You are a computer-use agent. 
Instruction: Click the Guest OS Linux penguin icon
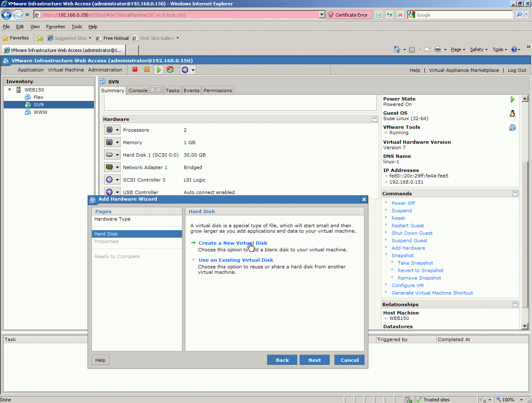coord(512,113)
